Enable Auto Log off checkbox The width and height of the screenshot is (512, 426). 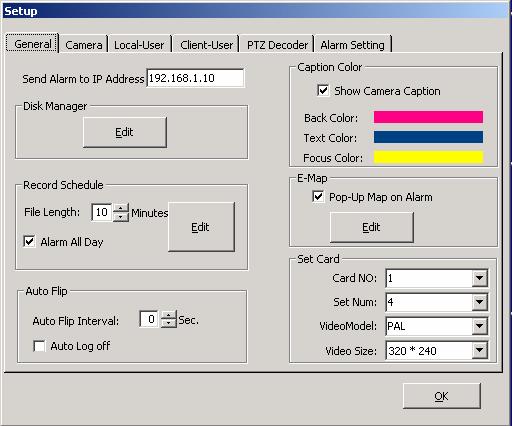(39, 346)
